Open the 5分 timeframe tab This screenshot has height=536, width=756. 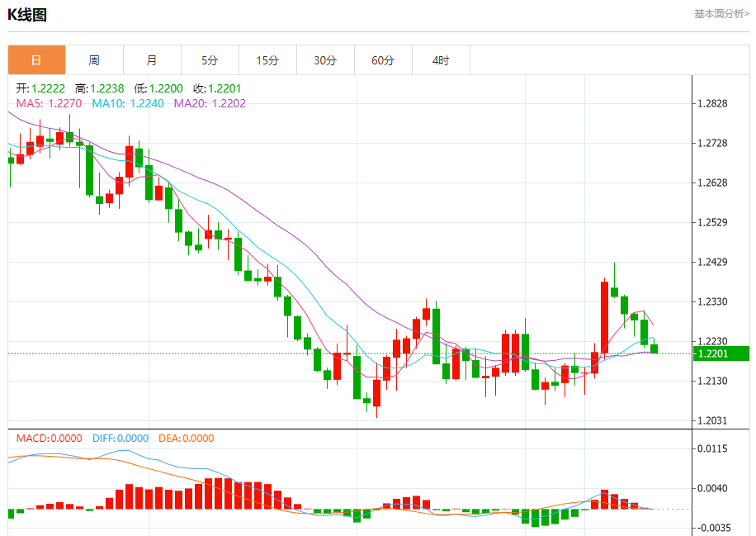(210, 60)
